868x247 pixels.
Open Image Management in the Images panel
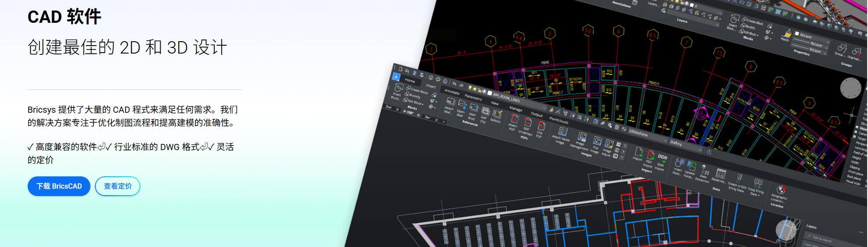[x=582, y=137]
